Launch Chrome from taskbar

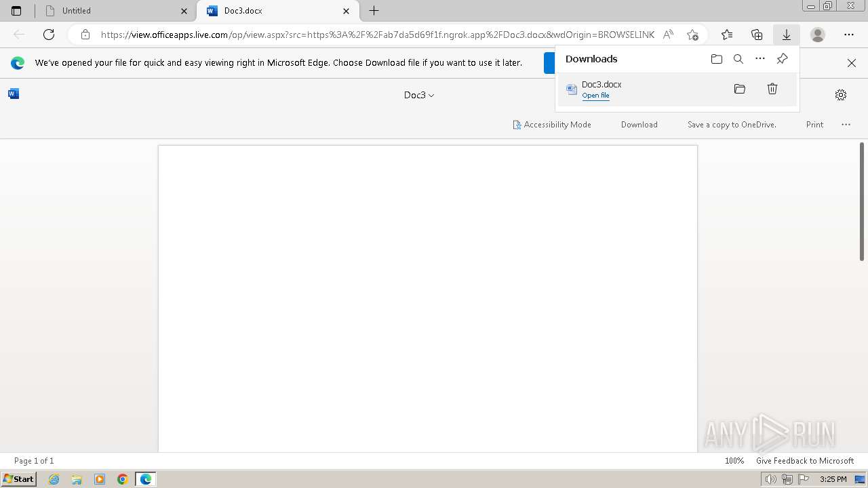pyautogui.click(x=123, y=479)
